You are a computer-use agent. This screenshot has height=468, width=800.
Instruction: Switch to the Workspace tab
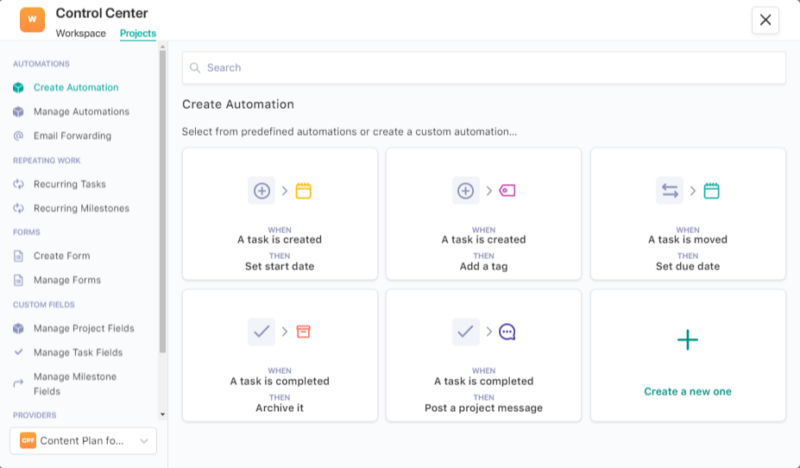[81, 33]
